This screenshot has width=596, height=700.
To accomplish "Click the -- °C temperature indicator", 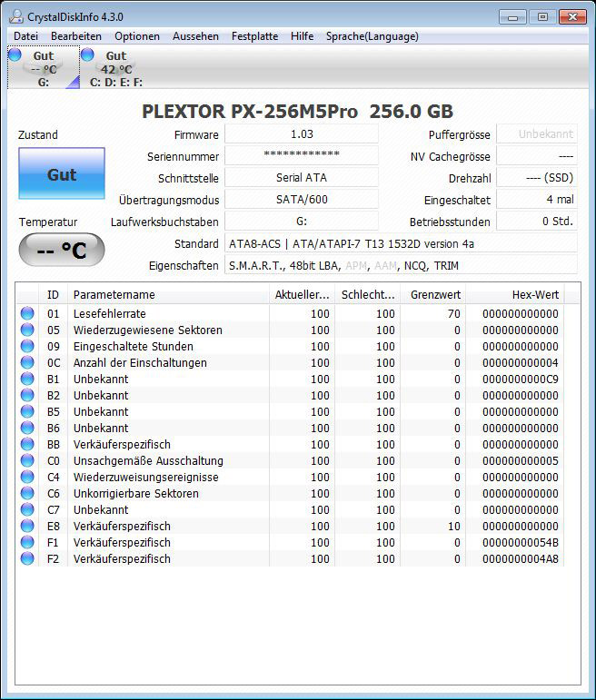I will pyautogui.click(x=62, y=250).
